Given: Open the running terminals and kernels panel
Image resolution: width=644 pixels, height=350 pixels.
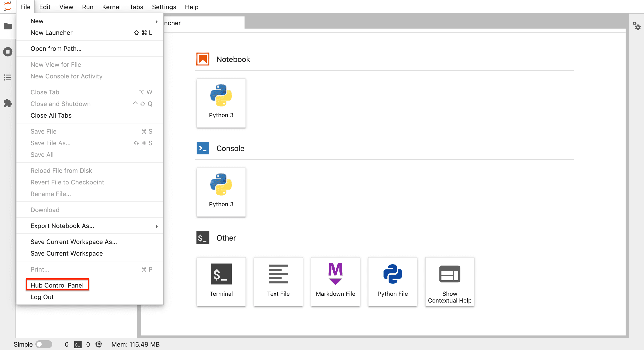Looking at the screenshot, I should 8,52.
